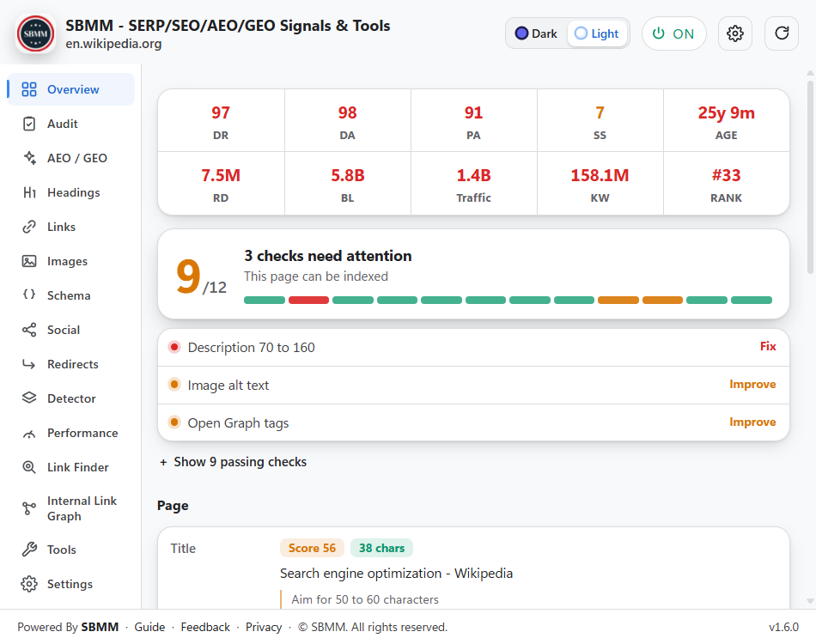The image size is (816, 644).
Task: Click the Score 56 badge
Action: (313, 548)
